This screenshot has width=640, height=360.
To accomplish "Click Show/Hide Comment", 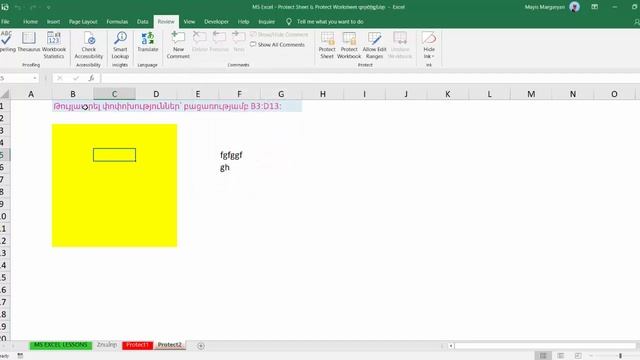I will [x=279, y=35].
